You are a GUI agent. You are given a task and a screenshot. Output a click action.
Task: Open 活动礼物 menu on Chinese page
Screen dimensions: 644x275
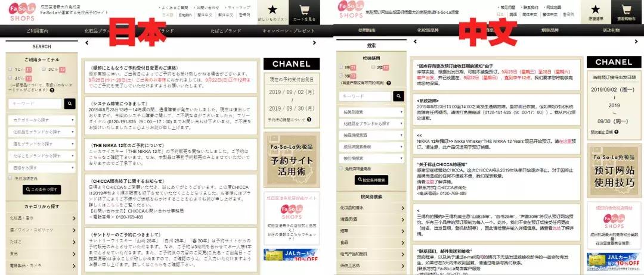coord(611,30)
